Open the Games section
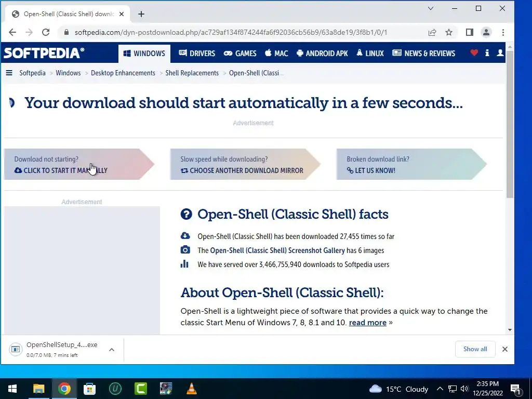 240,54
